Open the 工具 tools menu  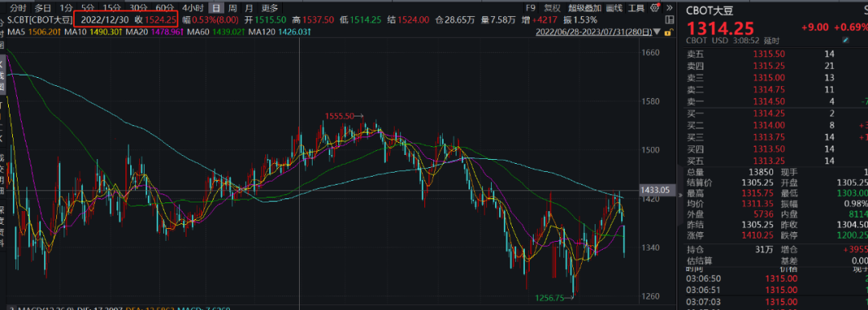[636, 8]
